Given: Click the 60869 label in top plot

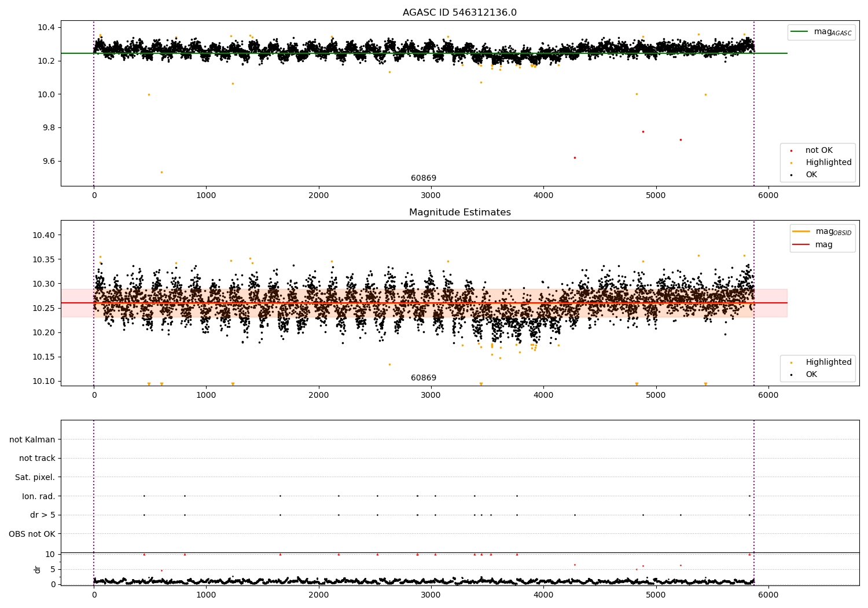Looking at the screenshot, I should [x=424, y=178].
